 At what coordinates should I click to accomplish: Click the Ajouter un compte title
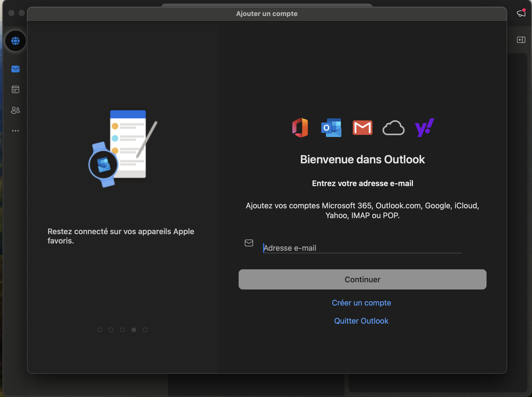pos(267,14)
